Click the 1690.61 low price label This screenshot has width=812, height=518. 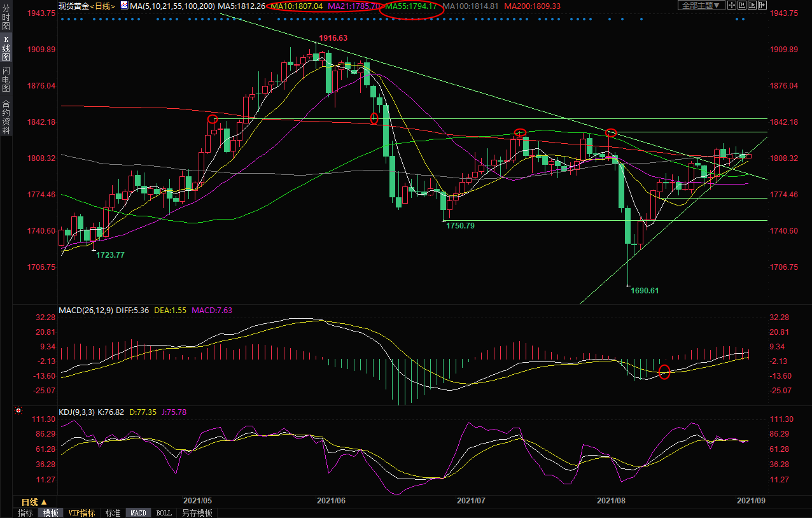645,290
